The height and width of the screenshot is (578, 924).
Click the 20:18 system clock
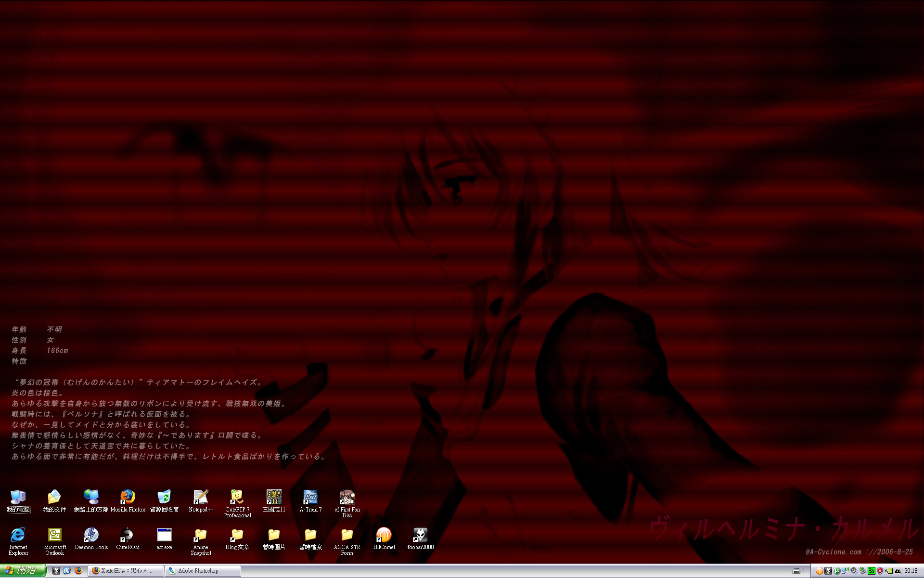[911, 571]
